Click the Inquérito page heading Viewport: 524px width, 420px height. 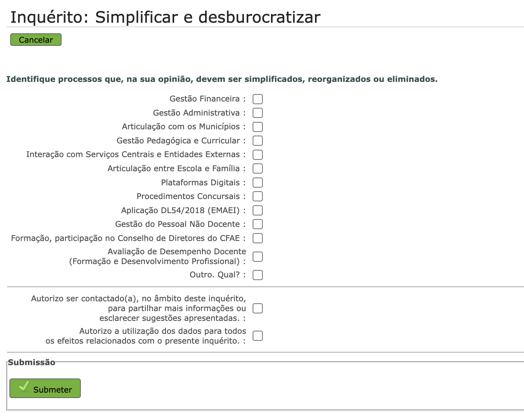pyautogui.click(x=165, y=17)
